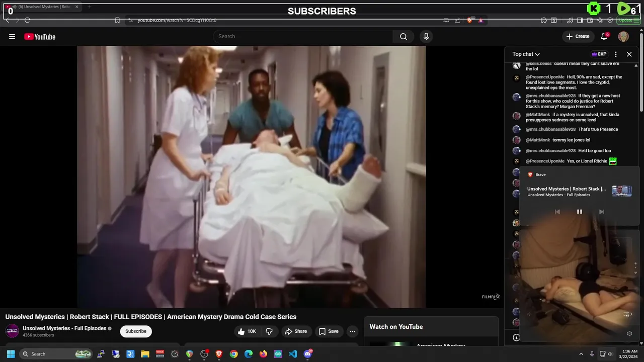Pause playback in the Brave media flyout
This screenshot has height=362, width=644.
tap(579, 212)
